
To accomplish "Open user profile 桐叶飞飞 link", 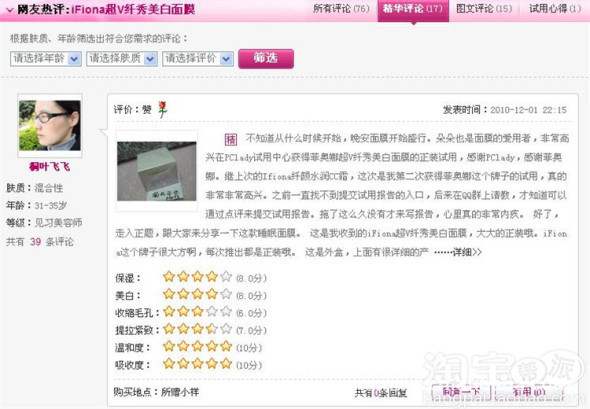I will tap(49, 166).
